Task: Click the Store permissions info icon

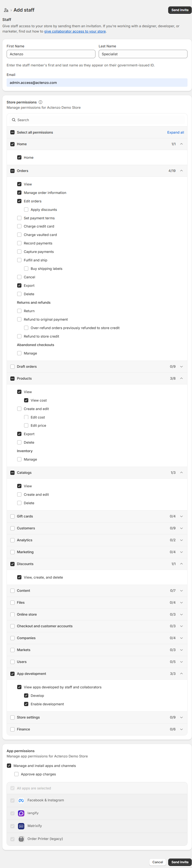Action: point(40,102)
